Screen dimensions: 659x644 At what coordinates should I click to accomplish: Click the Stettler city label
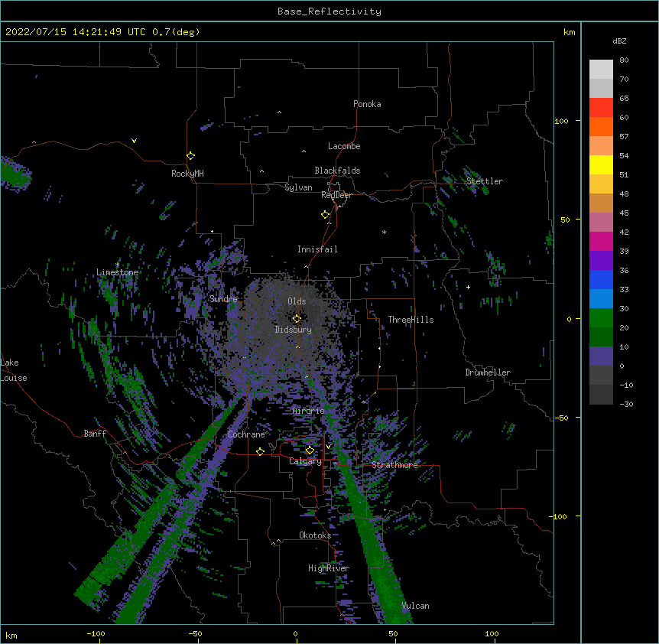point(485,181)
